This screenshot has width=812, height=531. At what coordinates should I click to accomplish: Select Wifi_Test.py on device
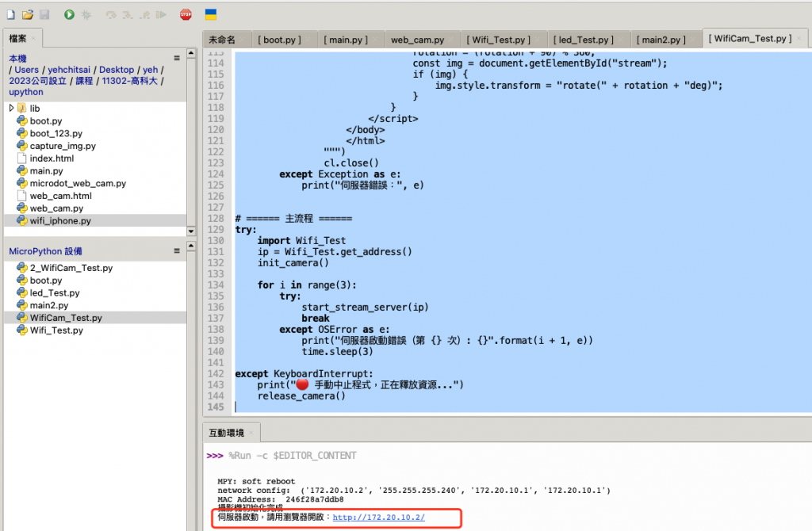[56, 330]
